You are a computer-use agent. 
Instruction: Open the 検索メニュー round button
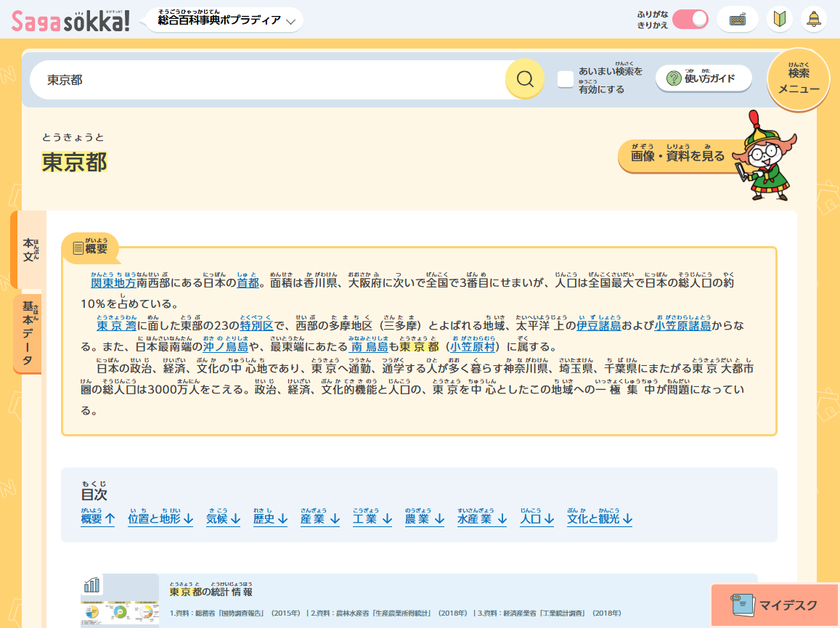click(x=799, y=81)
